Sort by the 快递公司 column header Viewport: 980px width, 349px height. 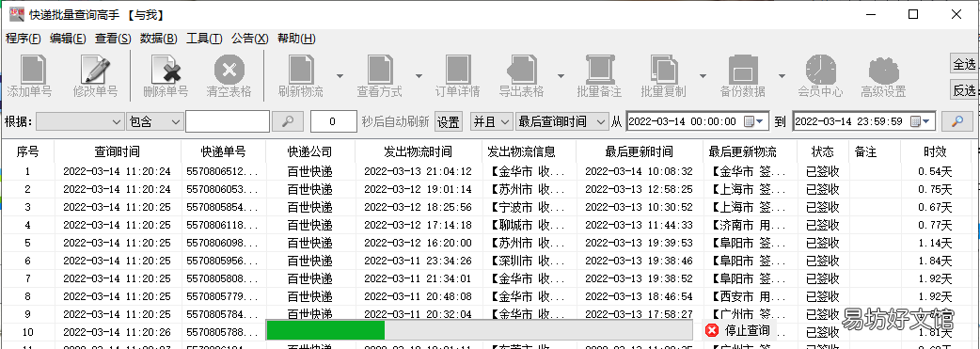[310, 151]
